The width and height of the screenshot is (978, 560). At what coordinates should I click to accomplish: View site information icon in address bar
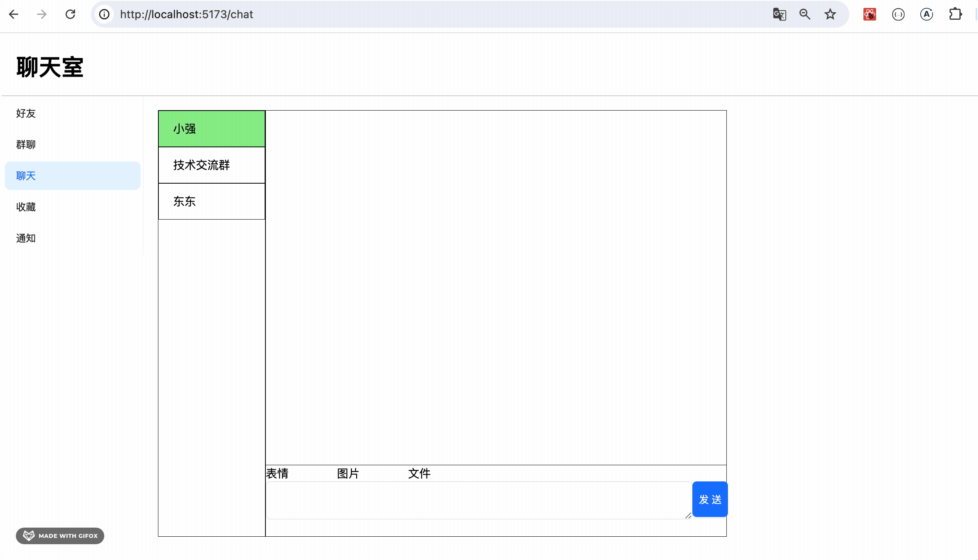point(104,15)
